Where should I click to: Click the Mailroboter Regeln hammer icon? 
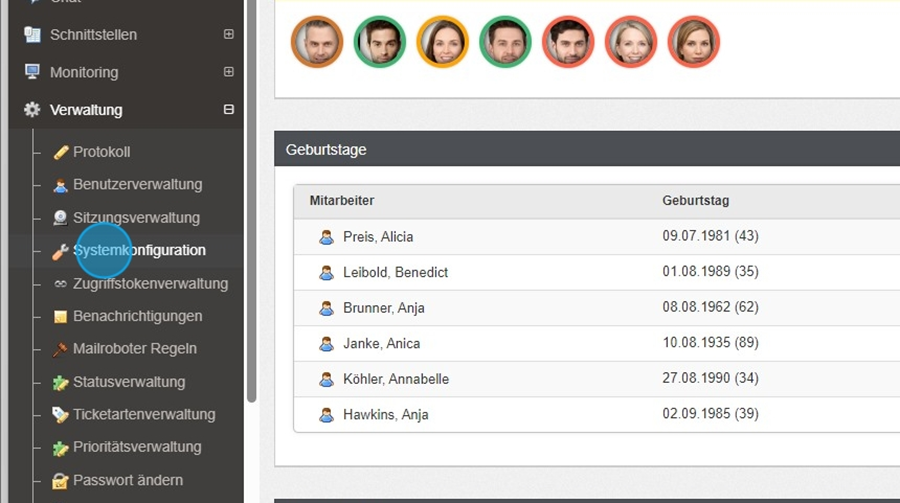(x=61, y=349)
